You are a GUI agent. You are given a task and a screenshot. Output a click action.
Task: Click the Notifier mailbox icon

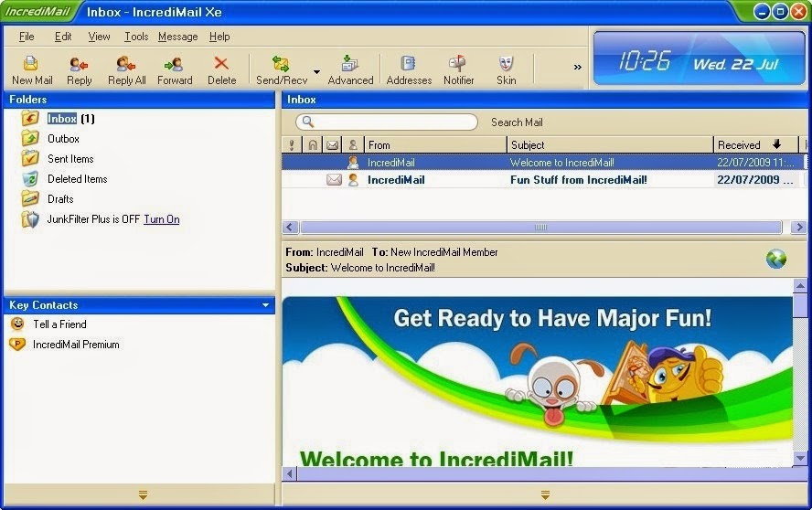point(457,63)
